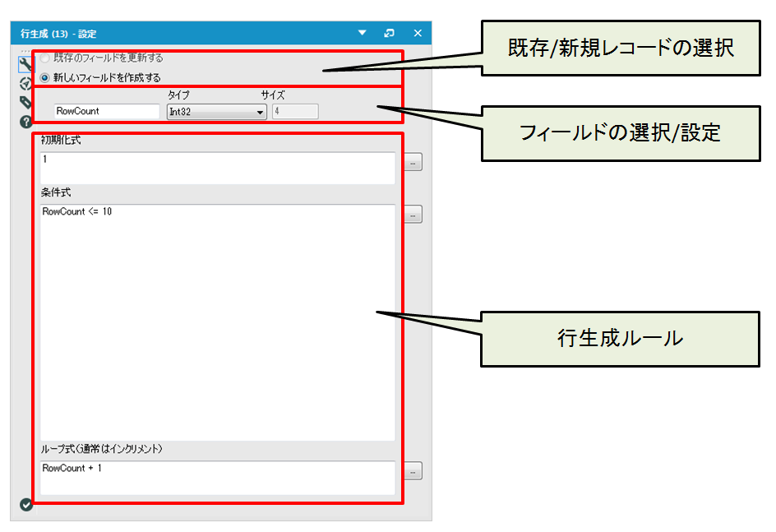
Task: Click the RowCount field name input
Action: click(107, 112)
